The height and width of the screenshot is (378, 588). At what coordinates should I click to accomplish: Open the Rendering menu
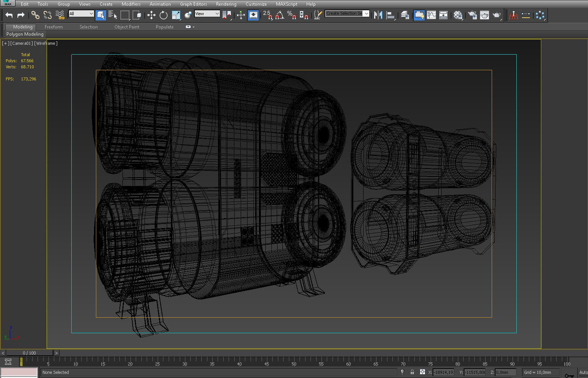click(226, 4)
